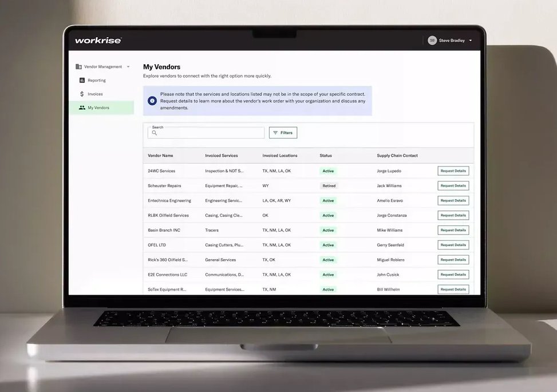The width and height of the screenshot is (557, 392).
Task: Request Details for Entechnica Engineering
Action: (453, 201)
